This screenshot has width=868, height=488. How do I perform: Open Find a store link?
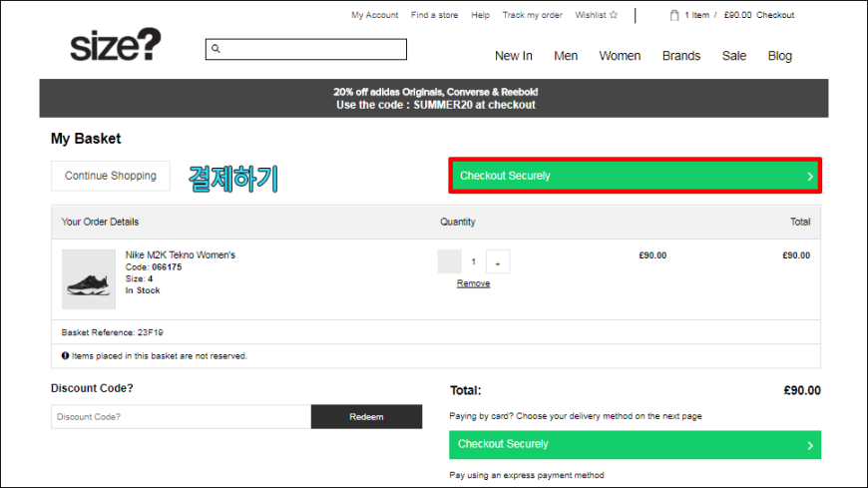pos(435,15)
